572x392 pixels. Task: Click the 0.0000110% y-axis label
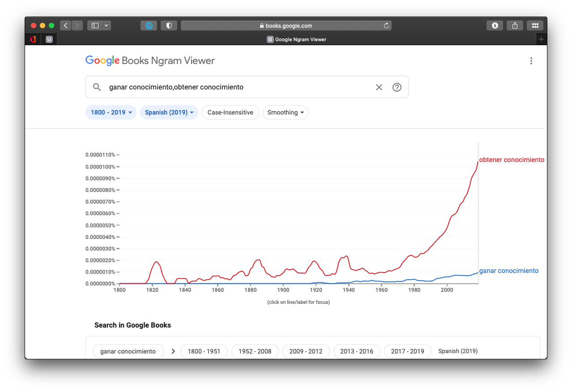pyautogui.click(x=100, y=155)
